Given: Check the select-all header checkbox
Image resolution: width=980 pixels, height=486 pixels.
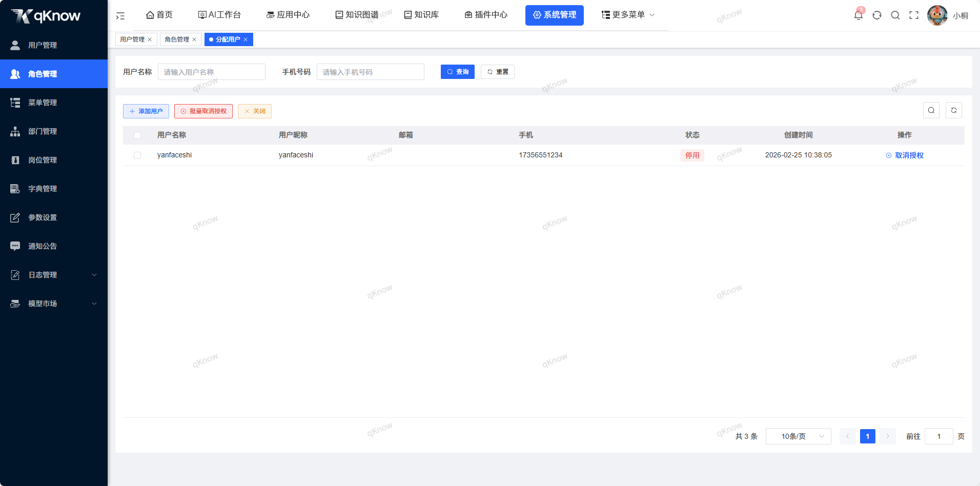Looking at the screenshot, I should coord(137,135).
